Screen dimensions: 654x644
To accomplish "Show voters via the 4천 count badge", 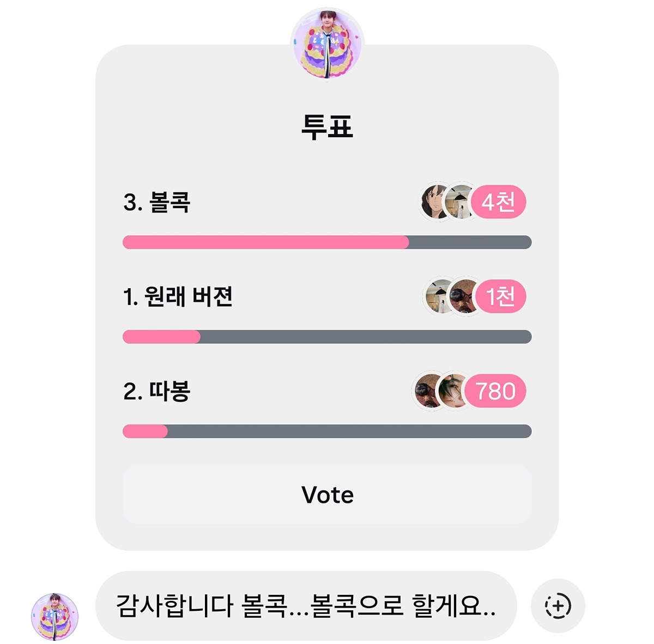I will point(498,202).
